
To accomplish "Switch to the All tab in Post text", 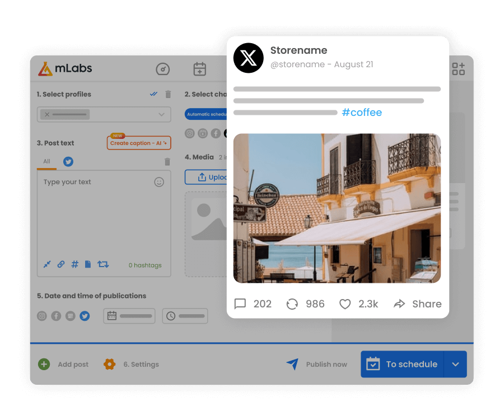I will click(46, 162).
